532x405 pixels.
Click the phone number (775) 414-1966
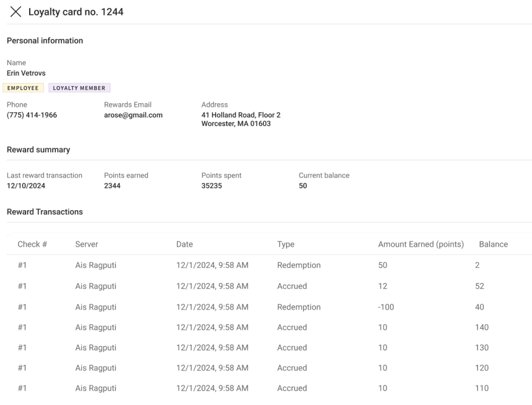pos(32,115)
